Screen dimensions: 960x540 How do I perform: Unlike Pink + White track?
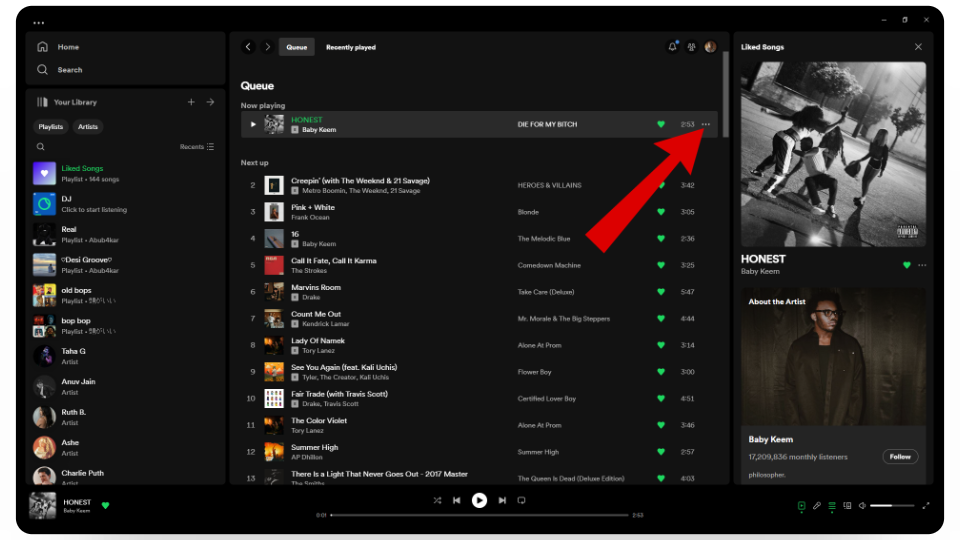click(661, 212)
